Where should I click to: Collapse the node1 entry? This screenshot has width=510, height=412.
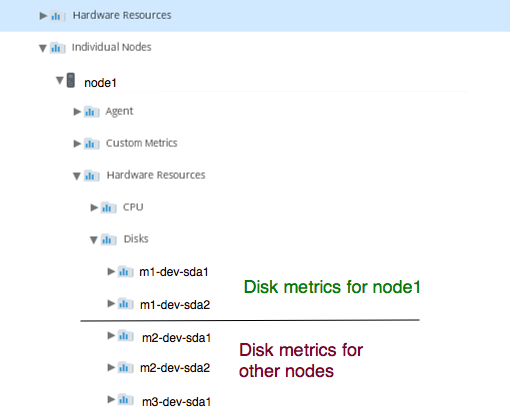pyautogui.click(x=60, y=80)
